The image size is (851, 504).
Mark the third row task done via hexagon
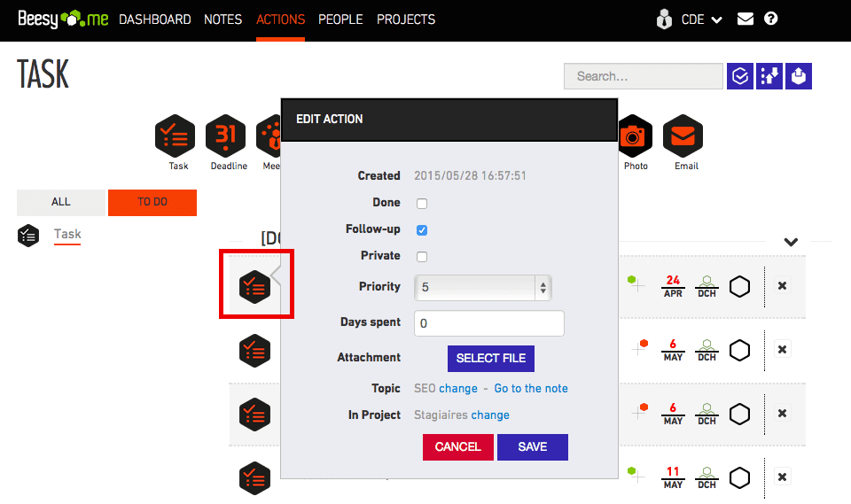(x=739, y=414)
